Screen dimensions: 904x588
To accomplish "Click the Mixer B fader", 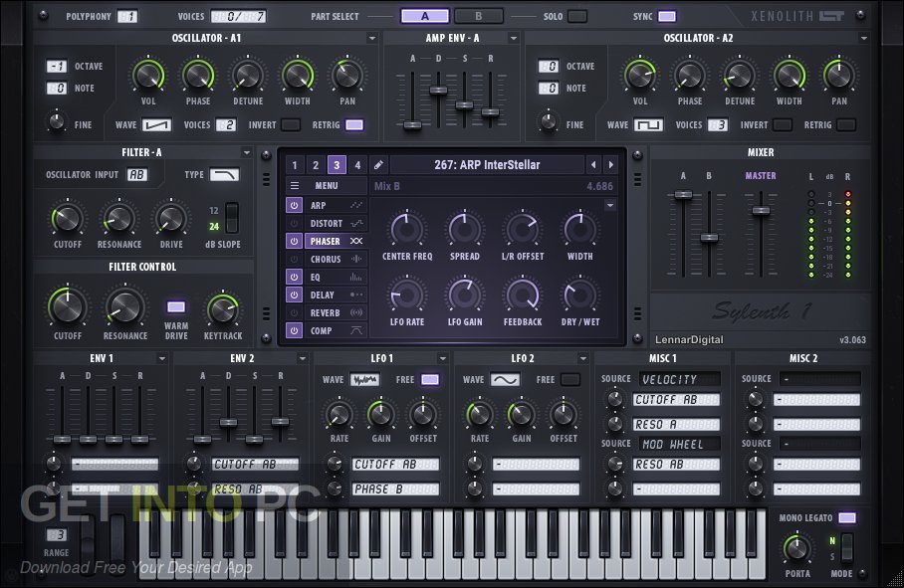I will [709, 237].
